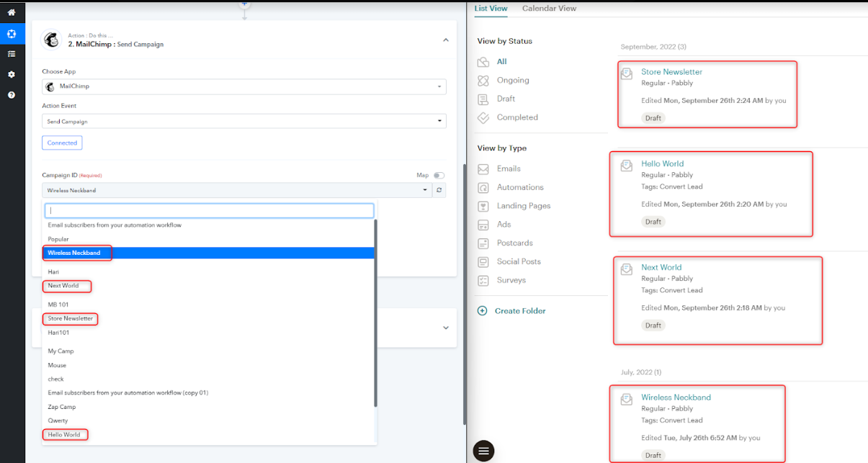Click the help question mark icon
868x463 pixels.
[12, 95]
